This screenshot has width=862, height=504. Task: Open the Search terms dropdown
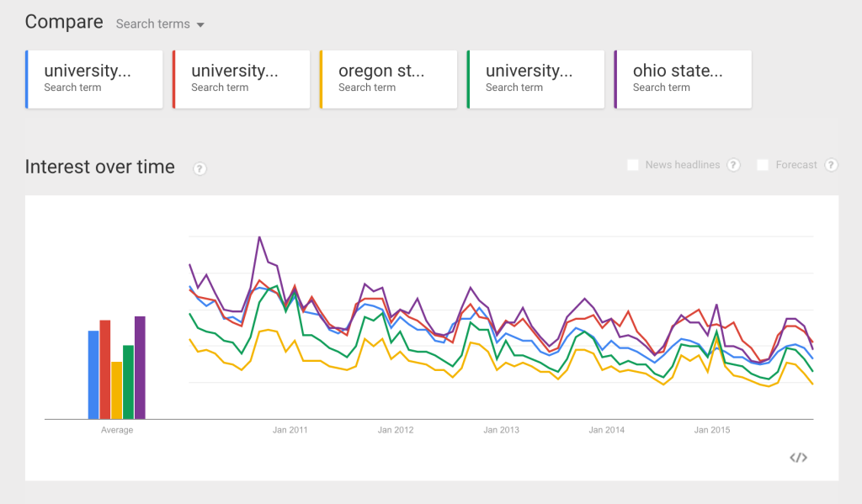click(x=160, y=24)
